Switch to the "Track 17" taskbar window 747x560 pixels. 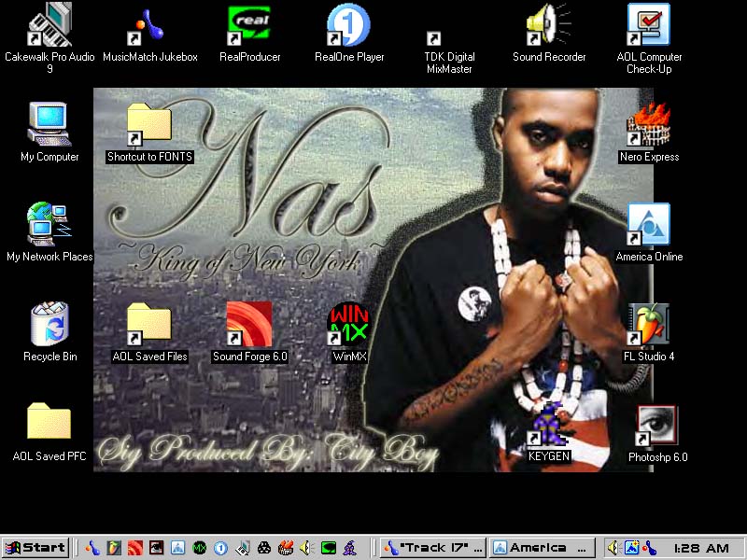(x=433, y=548)
